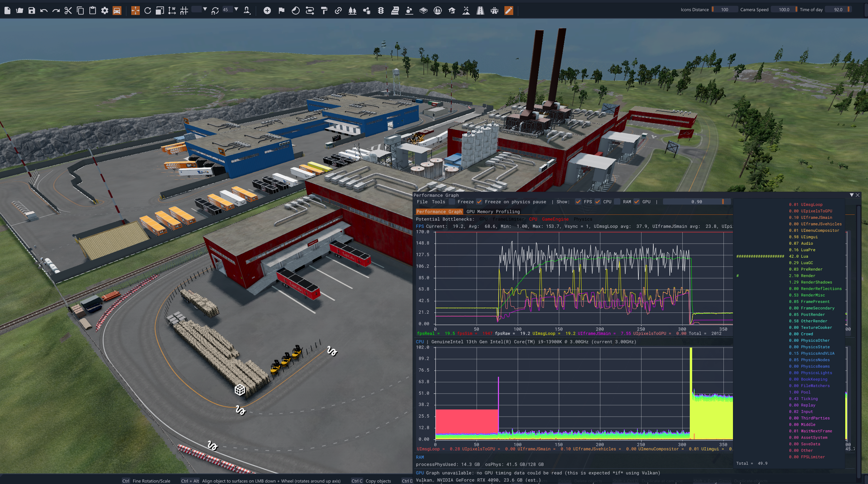Switch to the GPU Memory Profiling tab

493,212
